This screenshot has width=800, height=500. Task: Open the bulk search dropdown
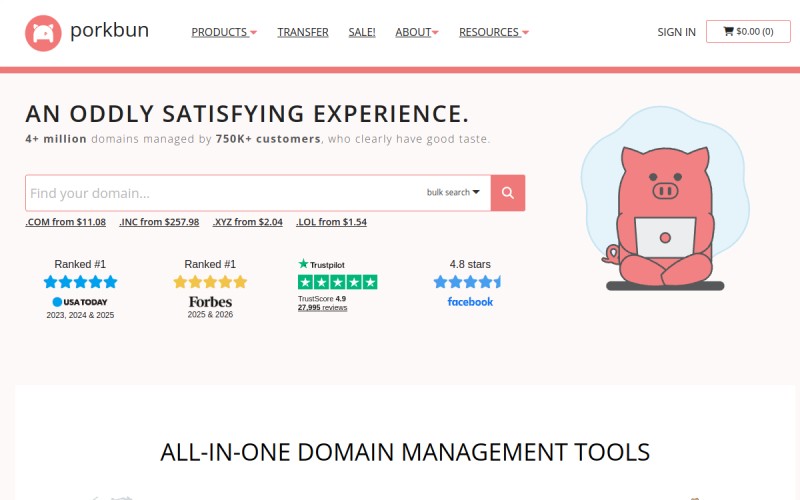coord(453,192)
